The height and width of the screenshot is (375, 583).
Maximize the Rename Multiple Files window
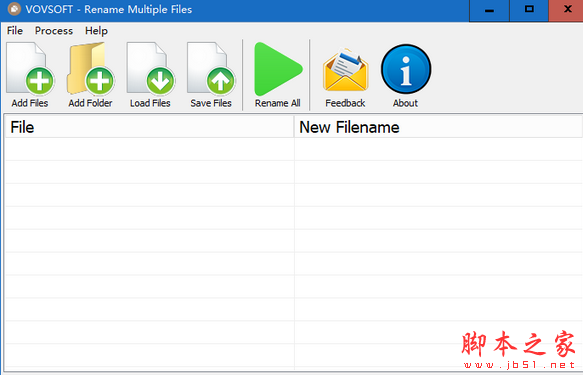point(529,10)
